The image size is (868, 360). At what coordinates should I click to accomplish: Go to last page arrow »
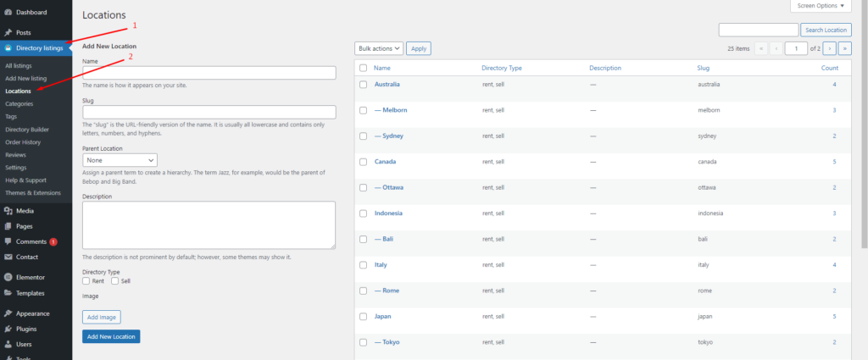click(x=845, y=48)
